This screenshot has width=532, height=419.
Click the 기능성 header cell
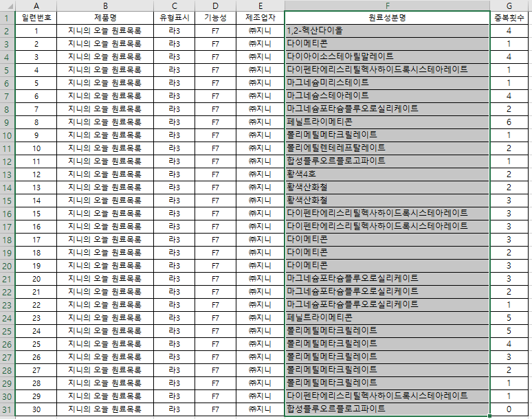(215, 18)
